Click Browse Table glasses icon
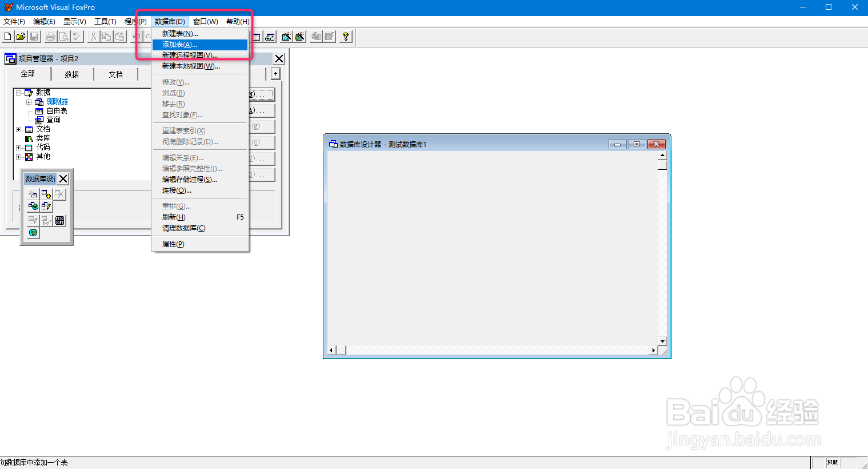Viewport: 868px width, 469px height. 46,220
